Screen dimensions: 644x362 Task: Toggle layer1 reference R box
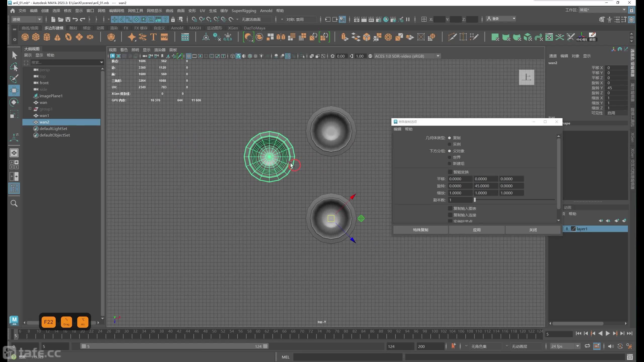[x=567, y=229]
